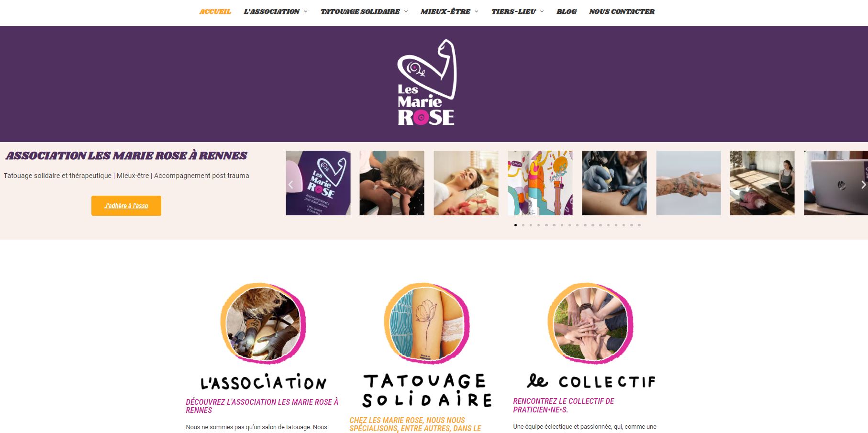Expand the L'Association menu dropdown

tap(276, 11)
